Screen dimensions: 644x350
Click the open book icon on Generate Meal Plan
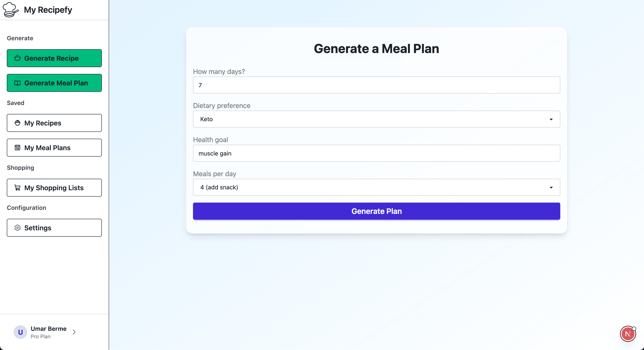pos(17,83)
